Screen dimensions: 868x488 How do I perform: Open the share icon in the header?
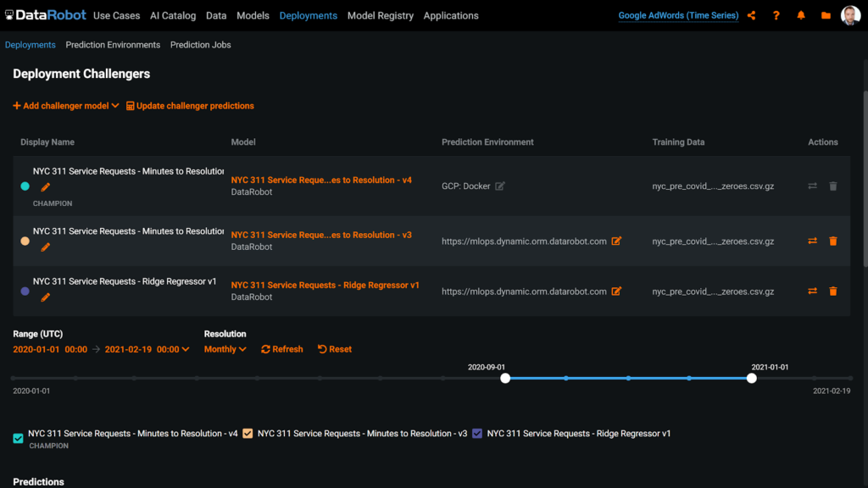coord(751,15)
